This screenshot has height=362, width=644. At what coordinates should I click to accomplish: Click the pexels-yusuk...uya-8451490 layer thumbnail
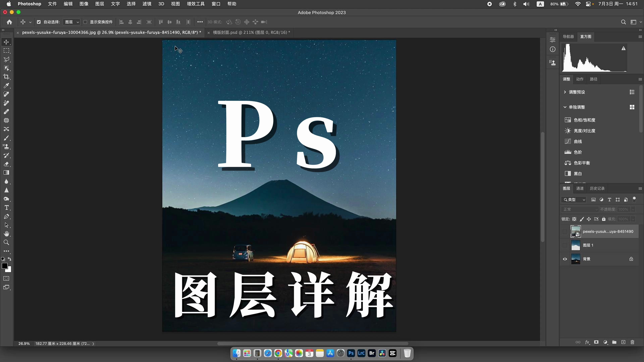pos(576,232)
